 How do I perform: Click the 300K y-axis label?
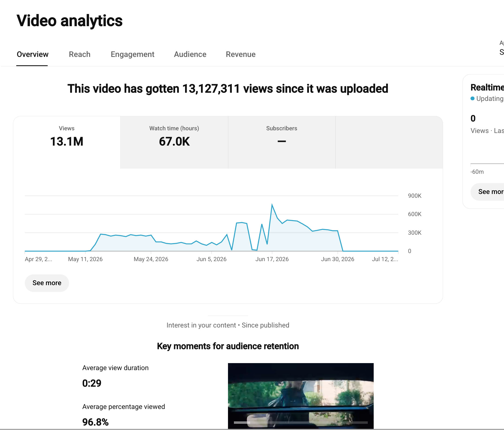click(415, 233)
